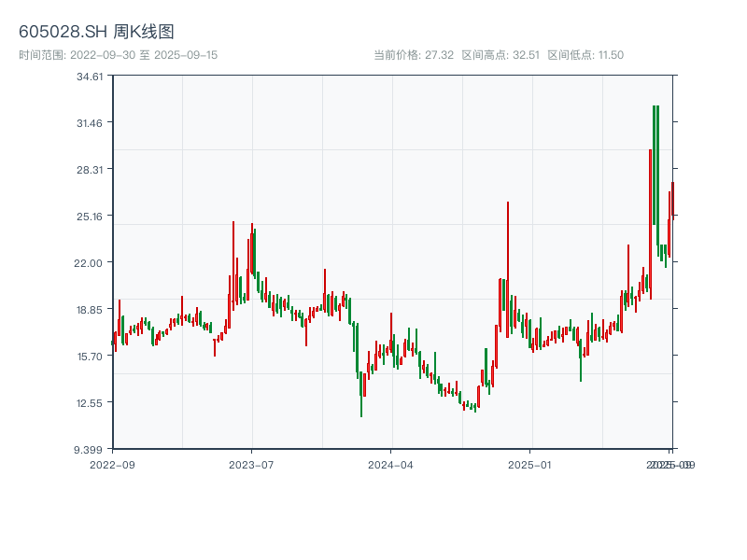747x560 pixels.
Task: Select the 时间范围 2022-09-30 至 2025-09-15 text
Action: click(x=119, y=55)
